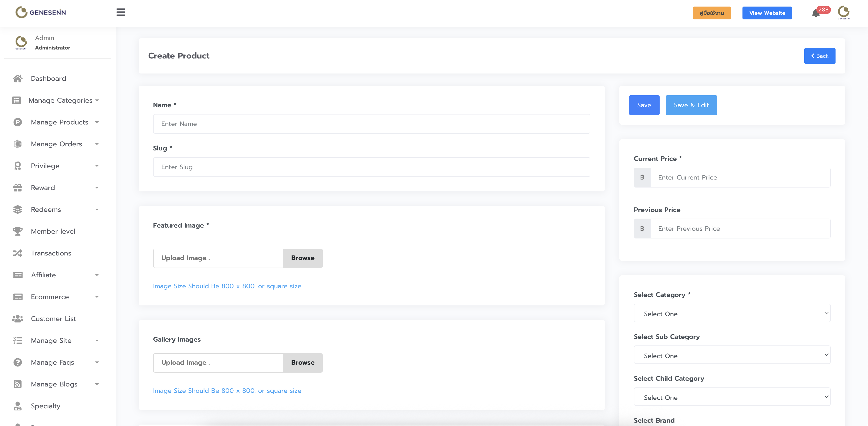Open the notification bell icon
Viewport: 868px width, 426px height.
(x=816, y=13)
